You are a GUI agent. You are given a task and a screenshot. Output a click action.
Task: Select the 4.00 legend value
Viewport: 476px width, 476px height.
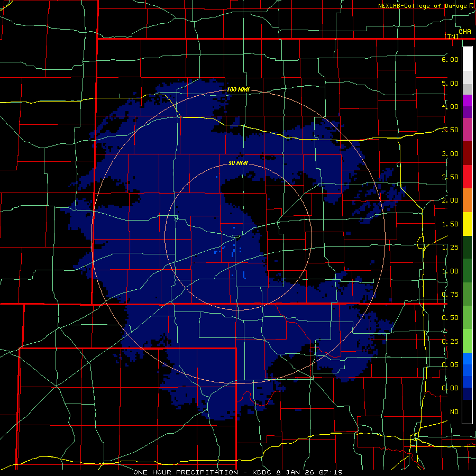(450, 106)
